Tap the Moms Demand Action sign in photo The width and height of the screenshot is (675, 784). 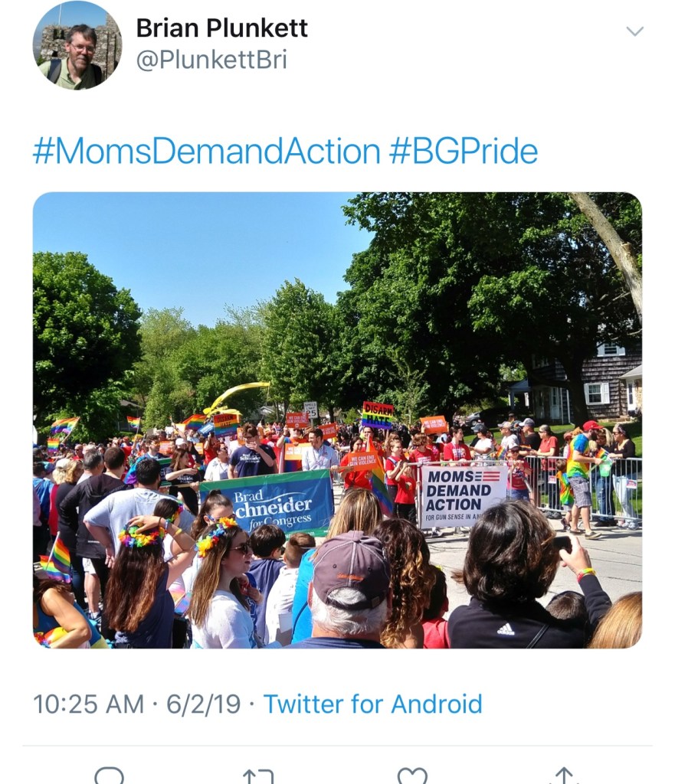(464, 495)
